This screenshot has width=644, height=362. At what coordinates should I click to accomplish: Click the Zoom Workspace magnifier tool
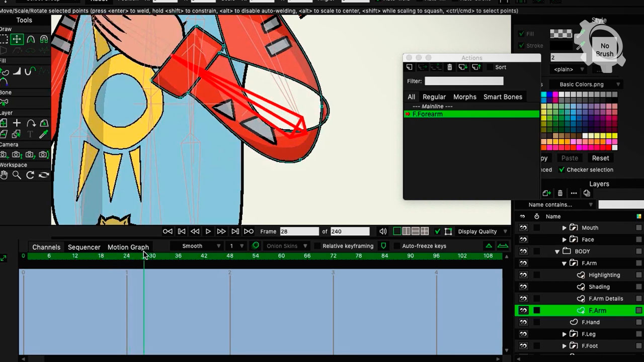pyautogui.click(x=17, y=175)
